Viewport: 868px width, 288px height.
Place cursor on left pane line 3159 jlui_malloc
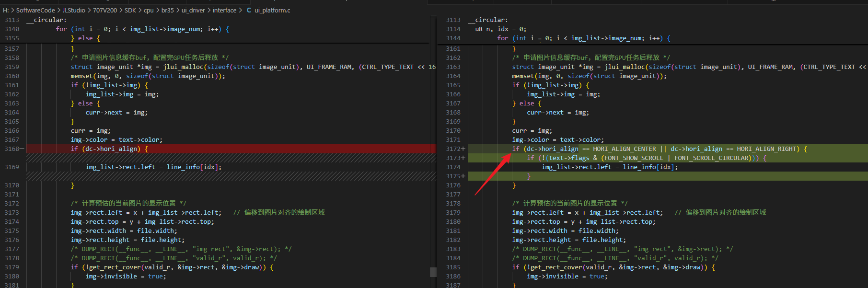pos(253,67)
